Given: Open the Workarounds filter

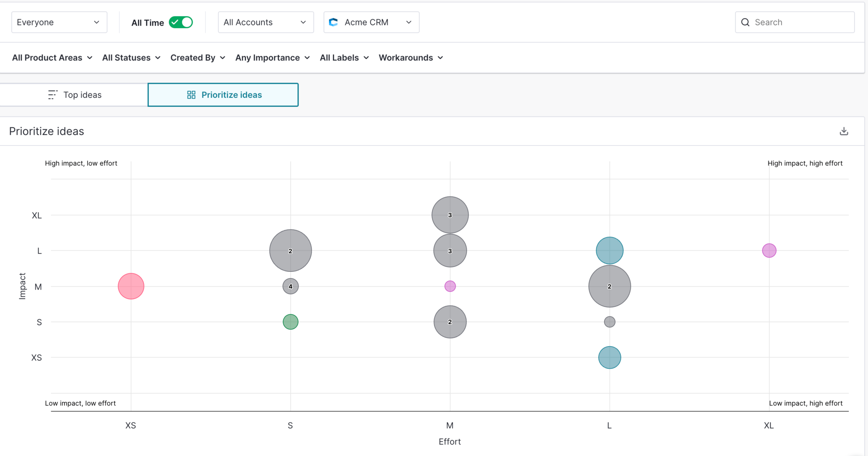Looking at the screenshot, I should (x=411, y=58).
